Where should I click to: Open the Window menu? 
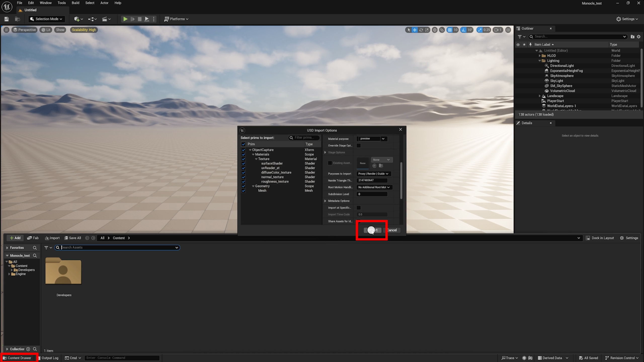(x=46, y=3)
